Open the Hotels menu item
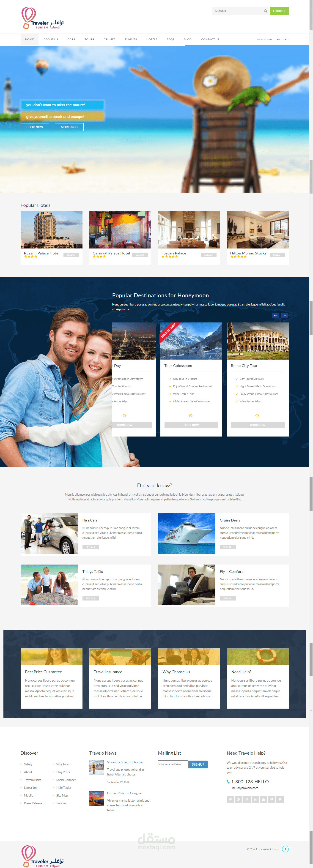The width and height of the screenshot is (313, 868). click(152, 39)
